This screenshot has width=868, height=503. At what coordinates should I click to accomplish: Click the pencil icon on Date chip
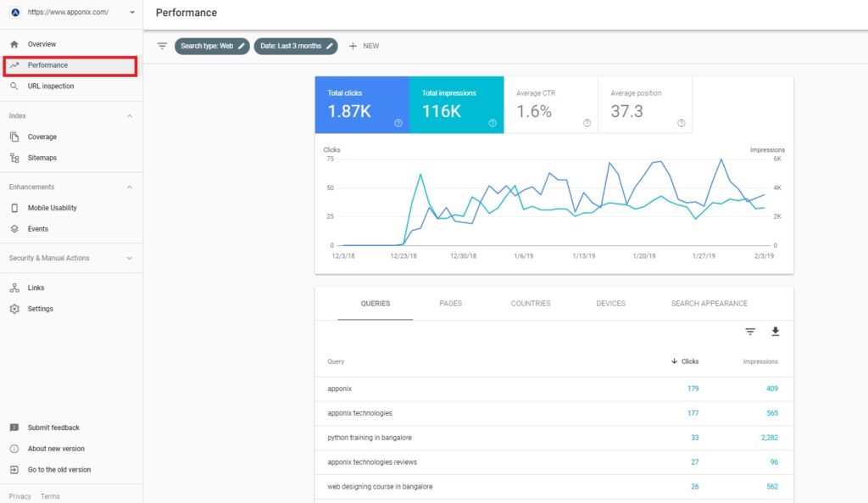tap(330, 46)
